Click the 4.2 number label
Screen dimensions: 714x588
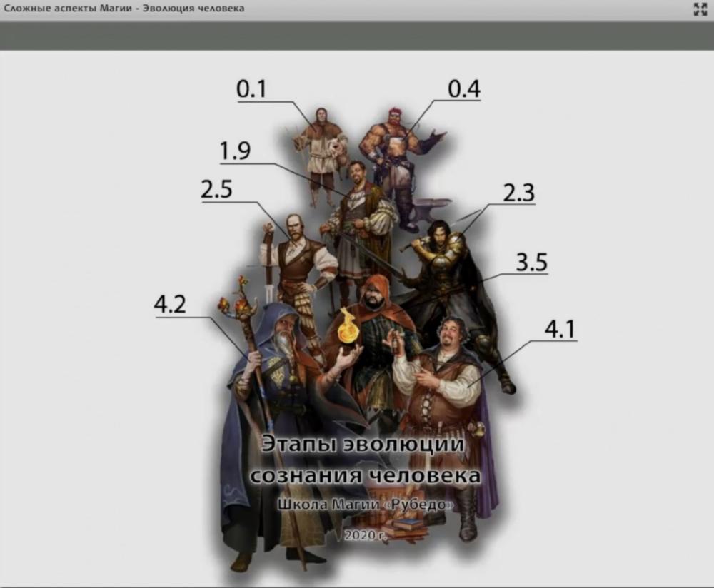point(170,305)
